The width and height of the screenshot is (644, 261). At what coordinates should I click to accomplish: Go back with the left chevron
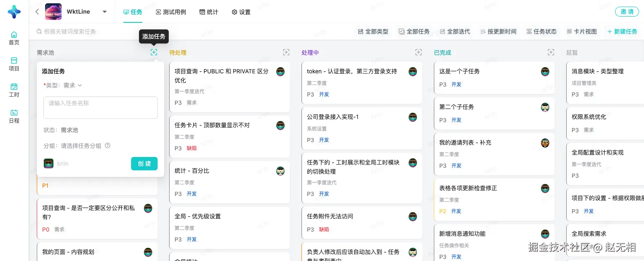(x=37, y=12)
